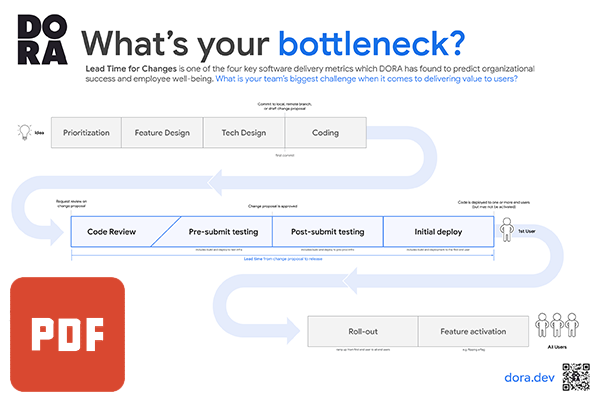This screenshot has height=400, width=600.
Task: Click the Tech Design stage box
Action: point(244,132)
